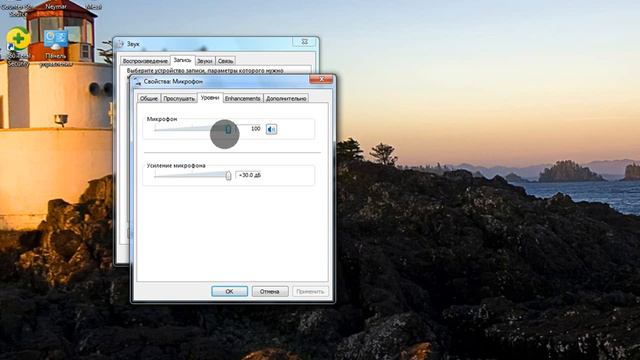The width and height of the screenshot is (640, 360).
Task: Click the +30.0 дБ boost value
Action: point(250,175)
